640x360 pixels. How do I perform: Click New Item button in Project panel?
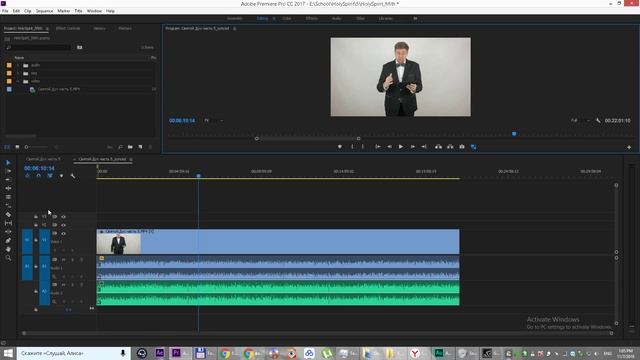(x=140, y=147)
